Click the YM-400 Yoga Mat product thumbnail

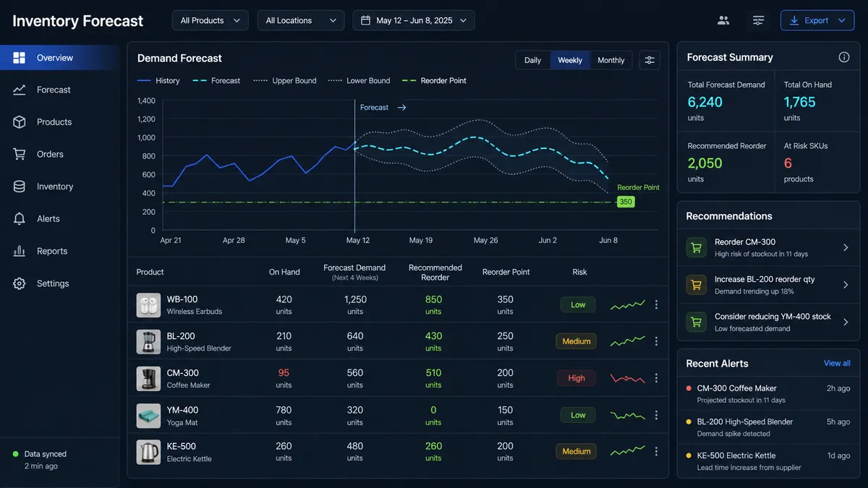click(x=148, y=416)
